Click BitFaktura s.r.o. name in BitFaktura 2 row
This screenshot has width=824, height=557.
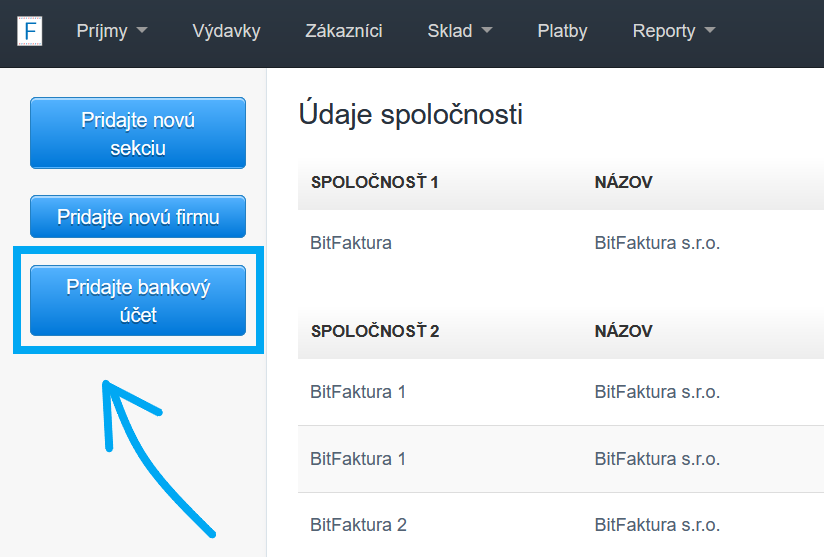657,525
